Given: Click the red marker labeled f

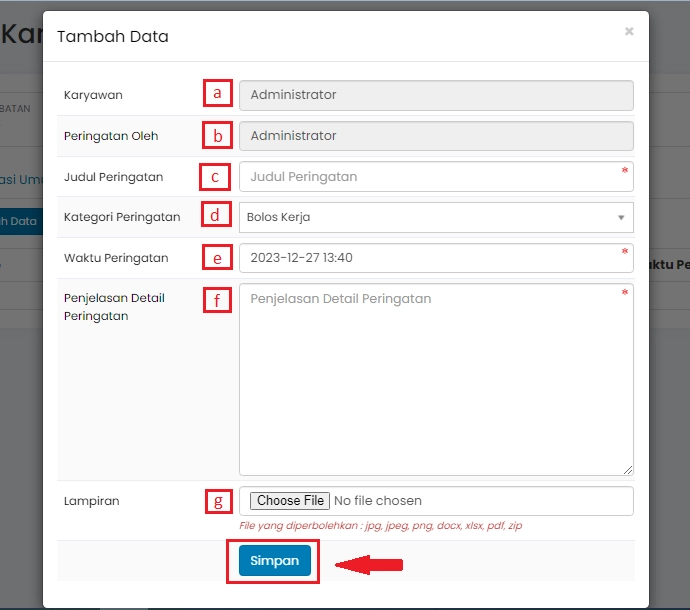Looking at the screenshot, I should [x=217, y=299].
